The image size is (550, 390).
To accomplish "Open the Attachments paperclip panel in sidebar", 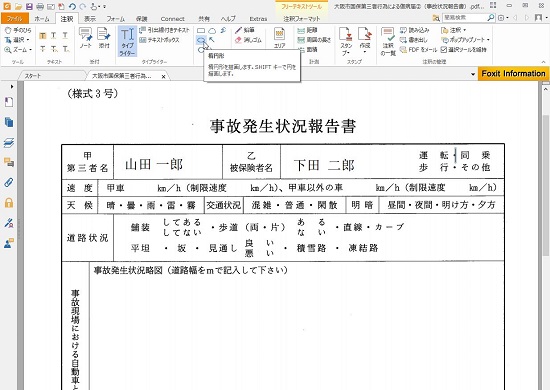I will [x=9, y=182].
